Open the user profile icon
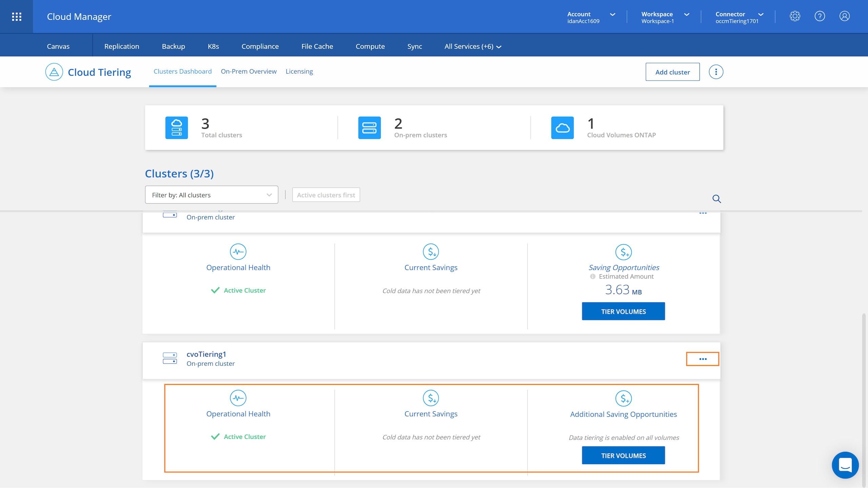This screenshot has height=488, width=868. (x=844, y=16)
